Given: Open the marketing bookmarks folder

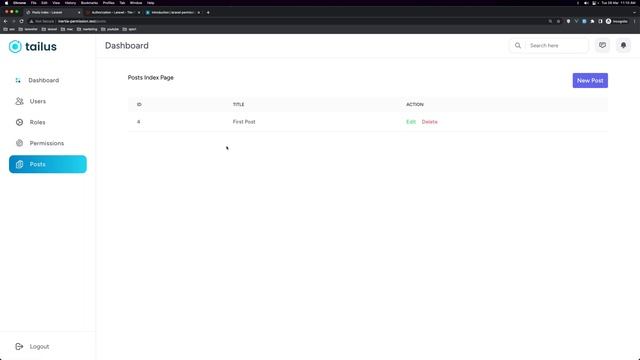Looking at the screenshot, I should (x=87, y=29).
